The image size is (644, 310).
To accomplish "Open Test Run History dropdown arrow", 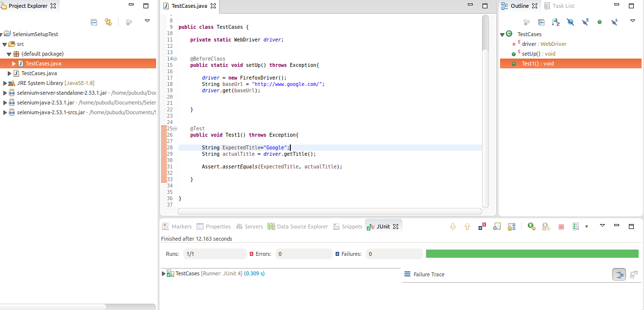I will click(586, 227).
